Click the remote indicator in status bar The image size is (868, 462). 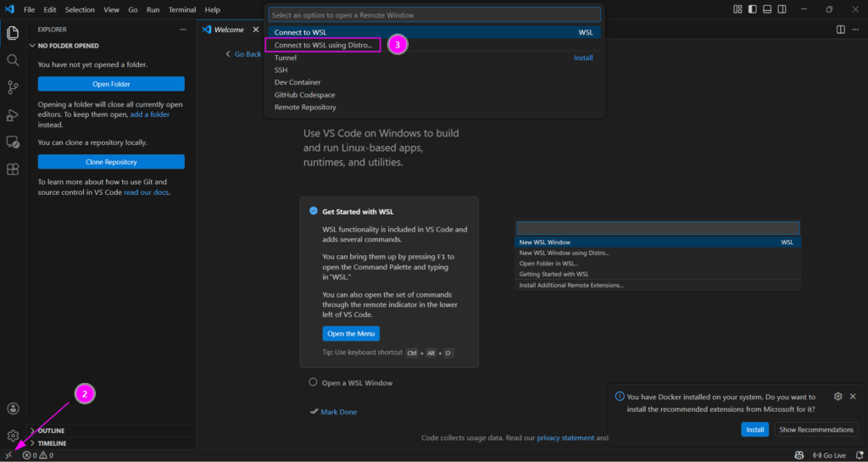click(8, 455)
